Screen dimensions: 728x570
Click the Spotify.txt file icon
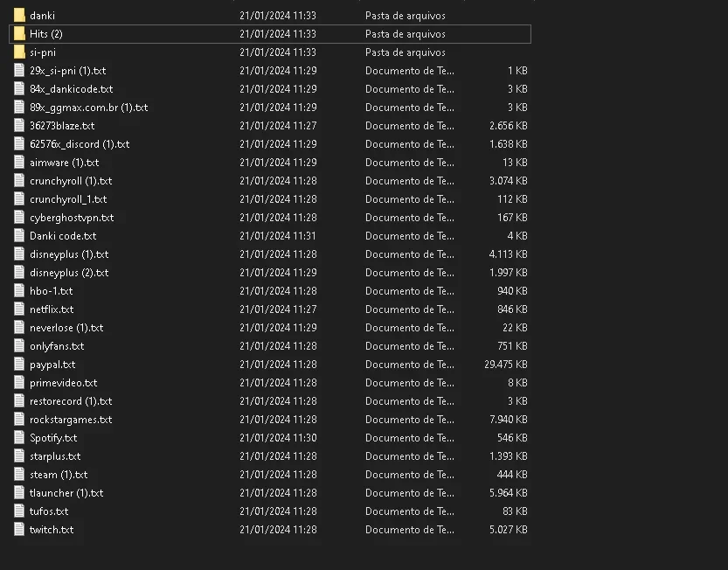[19, 438]
